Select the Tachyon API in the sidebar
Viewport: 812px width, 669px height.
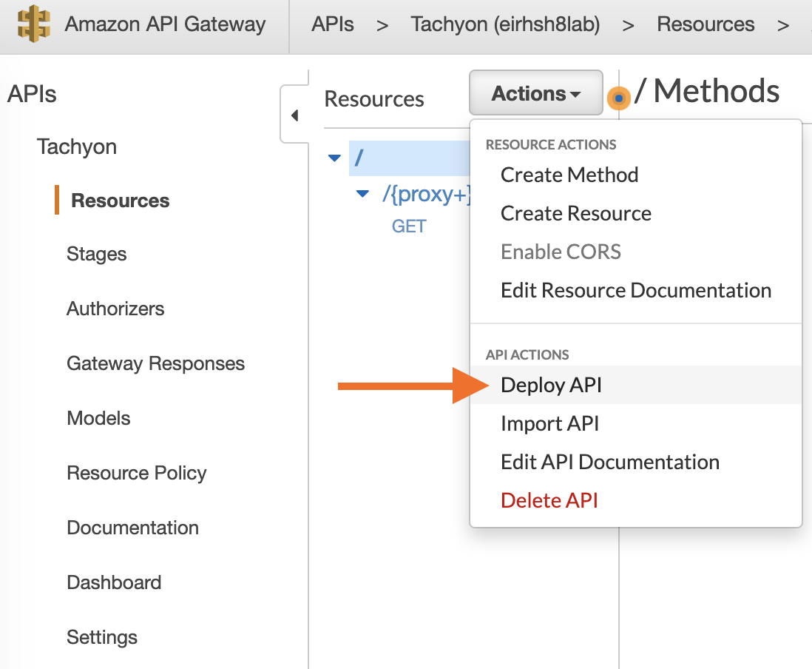pyautogui.click(x=77, y=147)
